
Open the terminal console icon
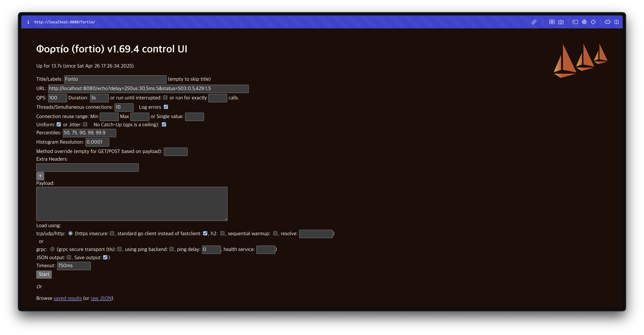coord(575,22)
